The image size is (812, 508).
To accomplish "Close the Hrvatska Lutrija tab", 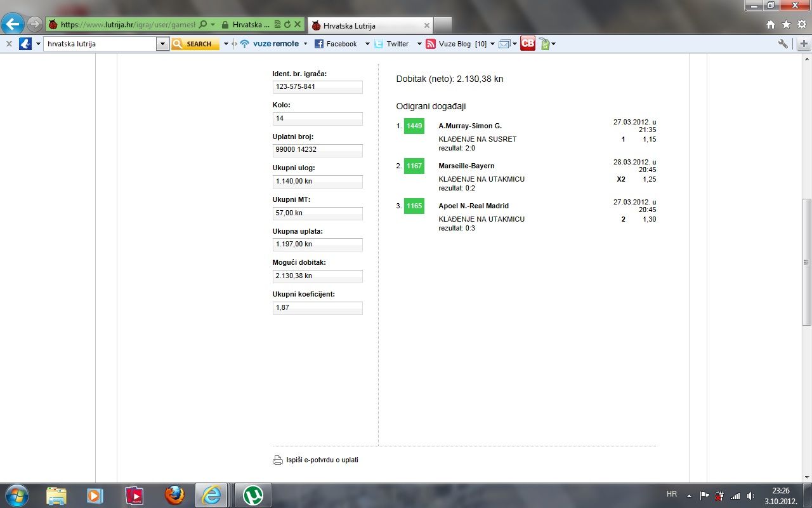I will coord(427,26).
